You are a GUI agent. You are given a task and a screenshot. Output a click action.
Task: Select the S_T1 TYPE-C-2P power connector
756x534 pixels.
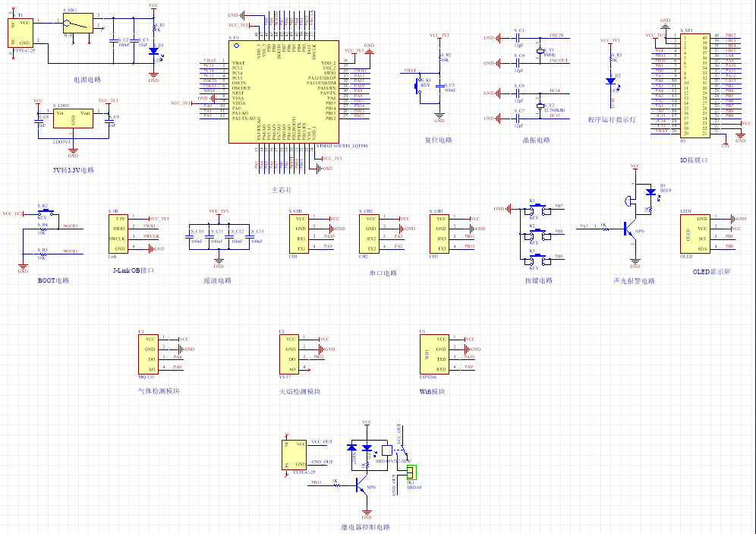pyautogui.click(x=20, y=33)
